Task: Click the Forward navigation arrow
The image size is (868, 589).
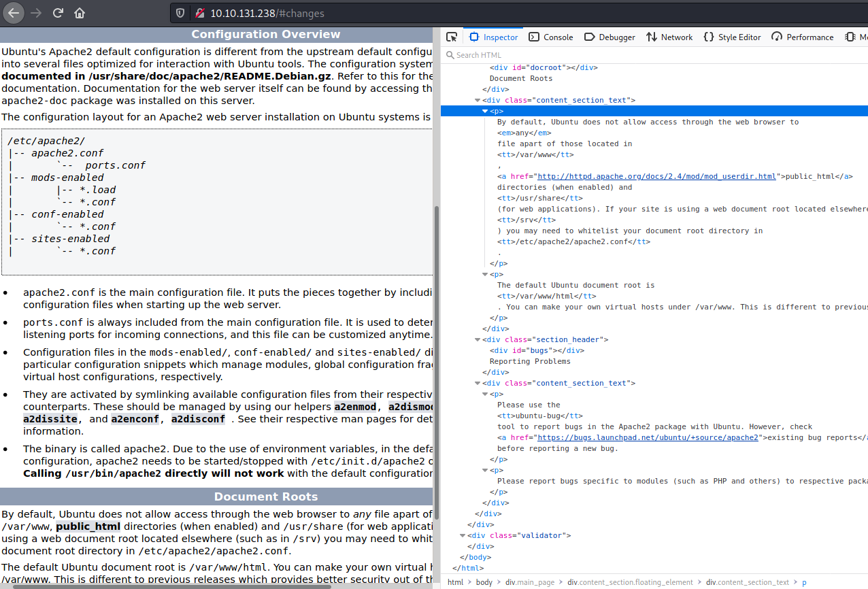Action: pyautogui.click(x=37, y=13)
